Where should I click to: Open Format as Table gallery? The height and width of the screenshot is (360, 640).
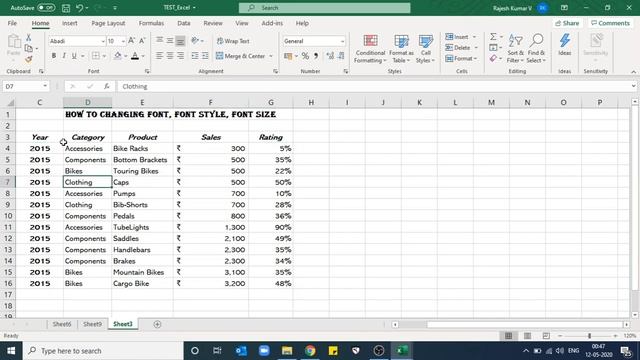pos(401,49)
